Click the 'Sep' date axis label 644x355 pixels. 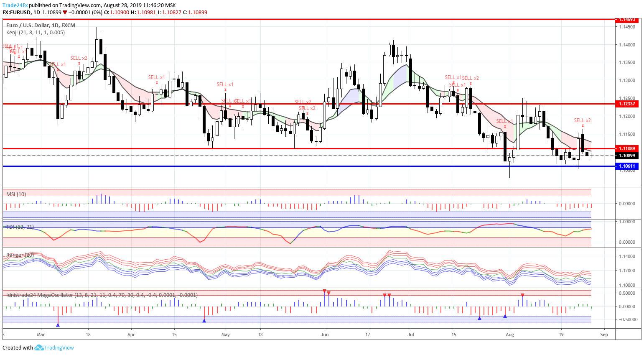(x=604, y=335)
